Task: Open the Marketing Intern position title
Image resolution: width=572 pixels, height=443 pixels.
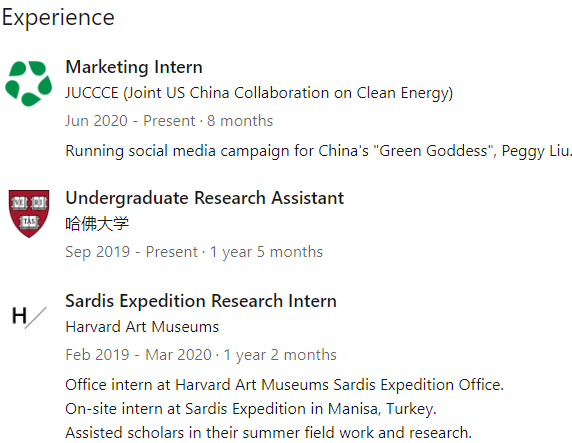Action: click(134, 67)
